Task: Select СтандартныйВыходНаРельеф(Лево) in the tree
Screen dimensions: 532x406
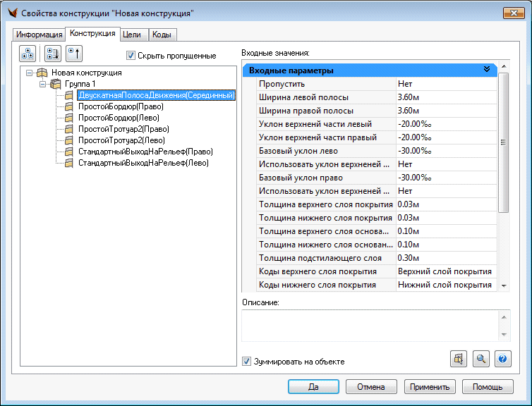Action: (143, 163)
